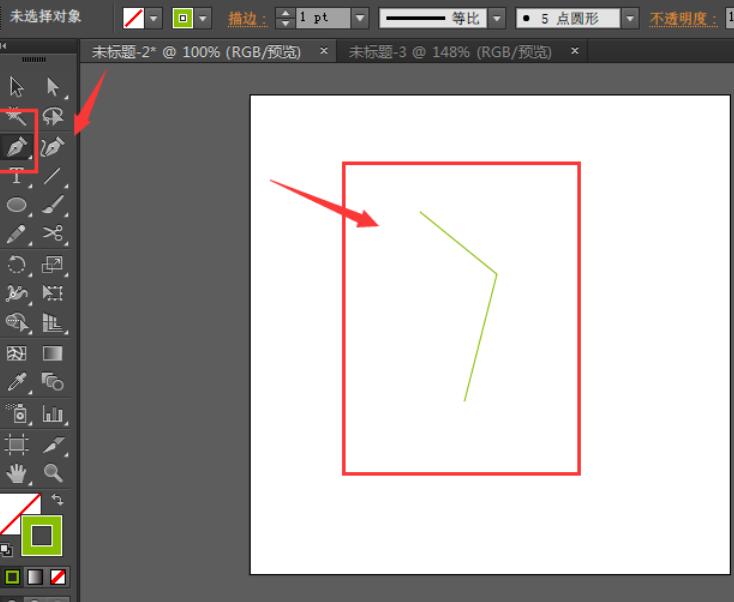Click the tools panel gripper handle
This screenshot has height=602, width=734.
click(34, 59)
